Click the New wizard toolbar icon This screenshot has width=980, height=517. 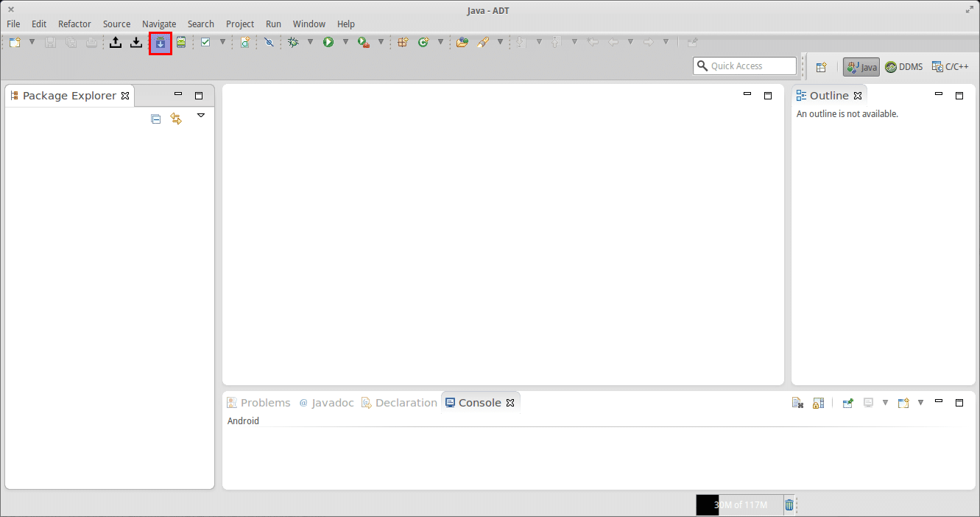coord(15,43)
